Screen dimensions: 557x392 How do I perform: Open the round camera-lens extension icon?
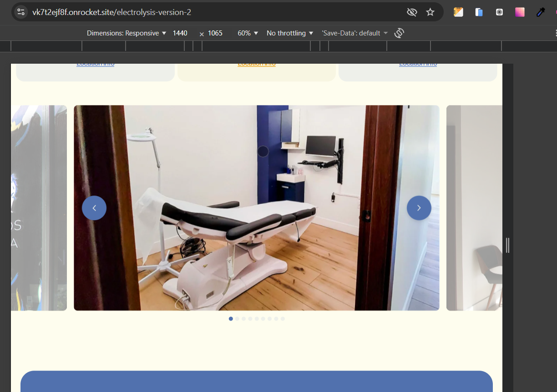(499, 12)
